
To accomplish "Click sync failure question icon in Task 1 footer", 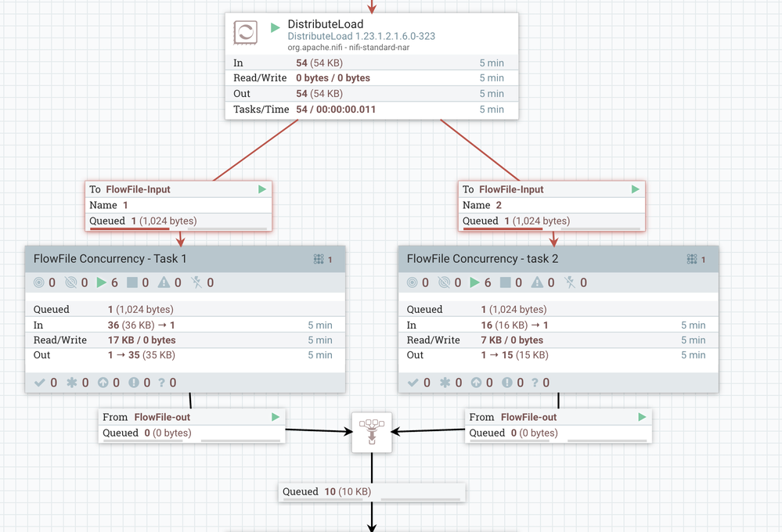I will (x=161, y=383).
